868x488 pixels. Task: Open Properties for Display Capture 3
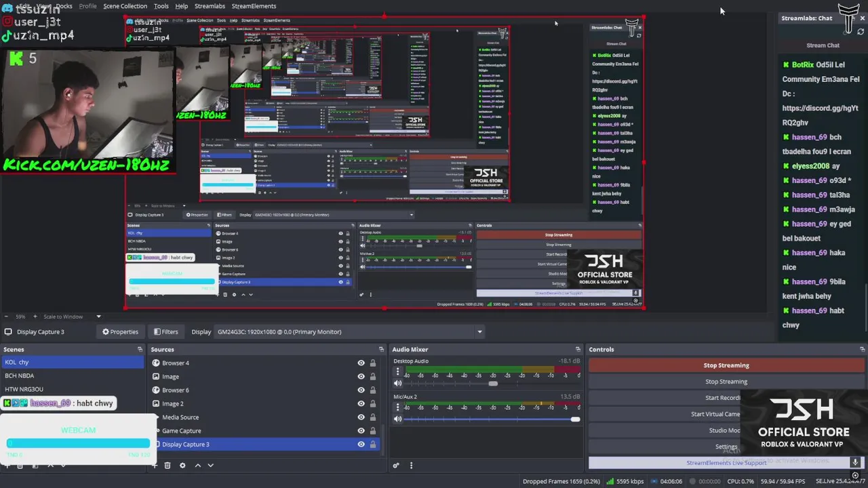tap(120, 331)
